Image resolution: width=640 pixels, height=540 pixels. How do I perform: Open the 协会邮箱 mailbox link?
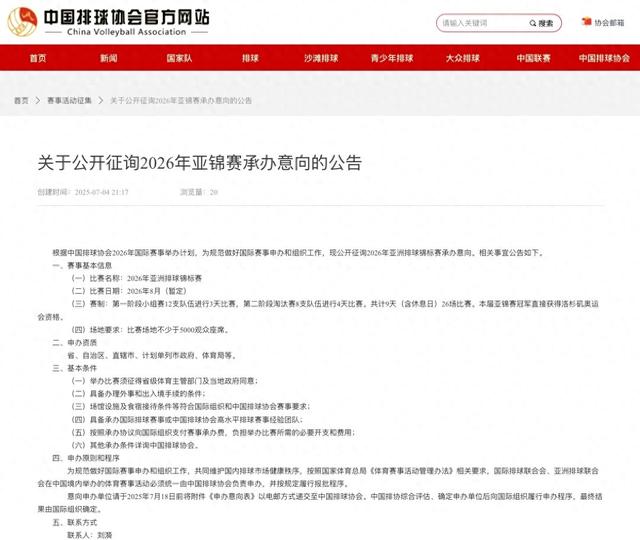tap(609, 22)
